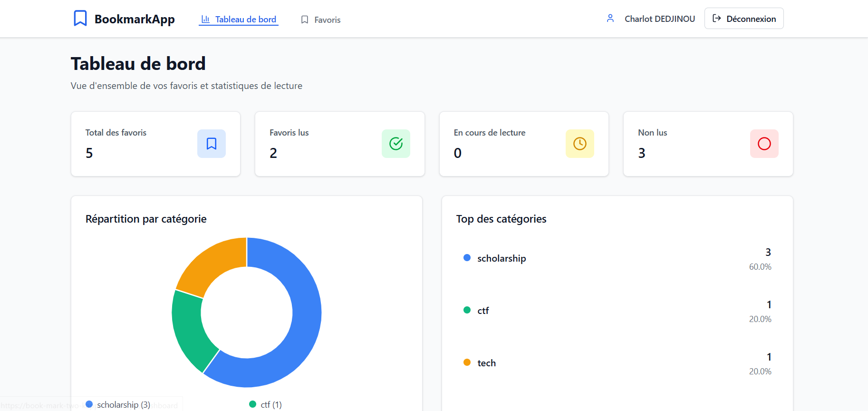The width and height of the screenshot is (868, 411).
Task: Toggle the ctf (1) chart legend item
Action: point(266,404)
